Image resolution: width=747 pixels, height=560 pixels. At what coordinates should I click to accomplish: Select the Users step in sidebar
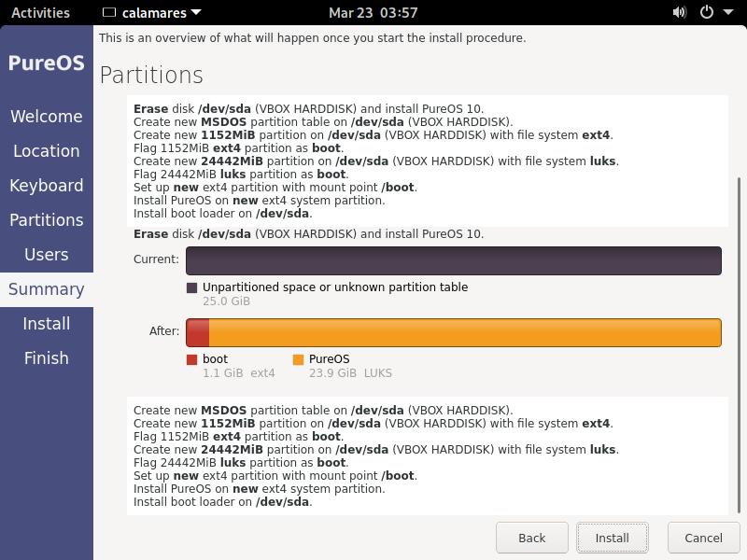[x=47, y=255]
